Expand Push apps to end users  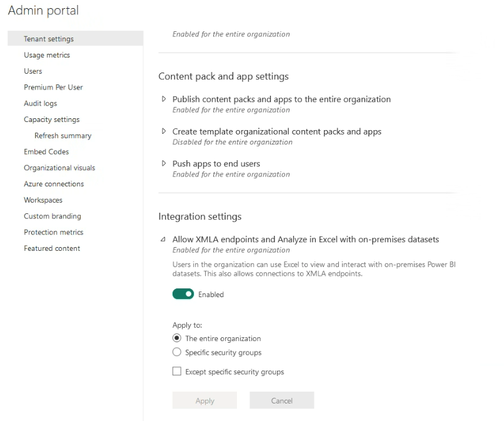164,163
